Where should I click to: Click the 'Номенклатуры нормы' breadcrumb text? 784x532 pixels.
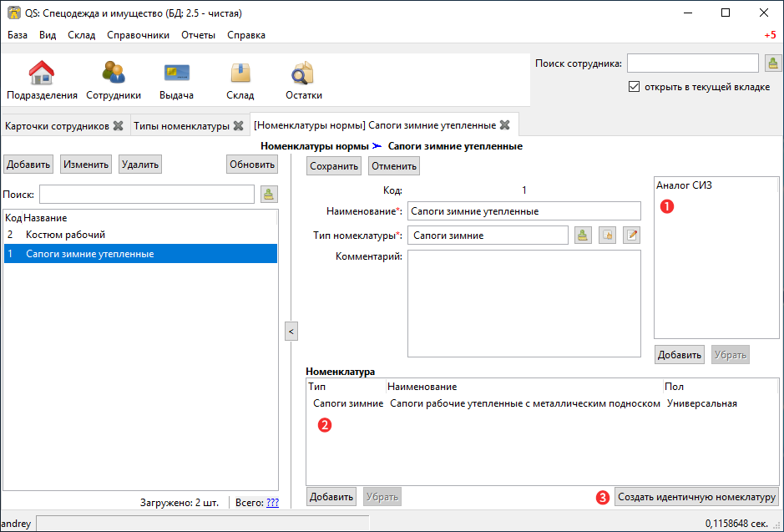point(315,146)
